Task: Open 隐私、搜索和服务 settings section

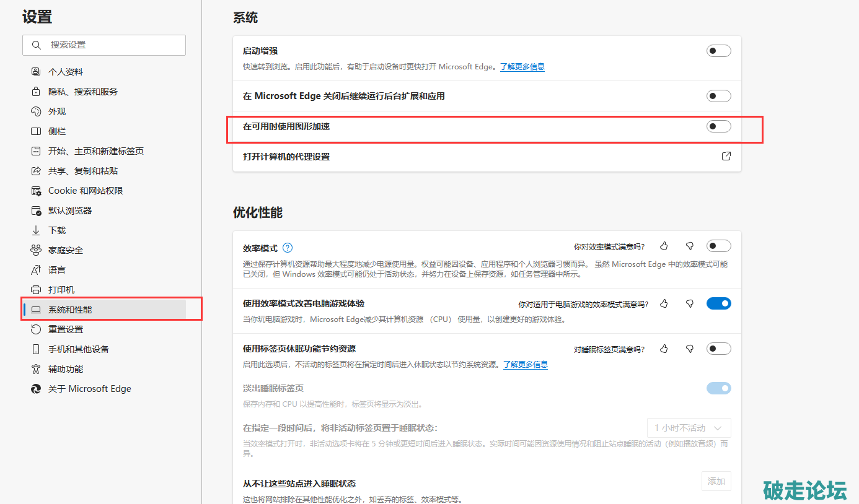Action: coord(83,92)
